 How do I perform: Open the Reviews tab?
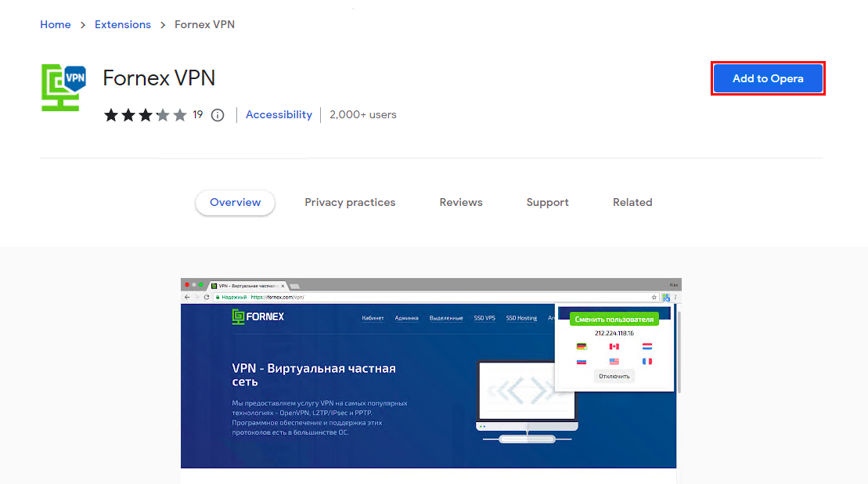click(x=461, y=203)
